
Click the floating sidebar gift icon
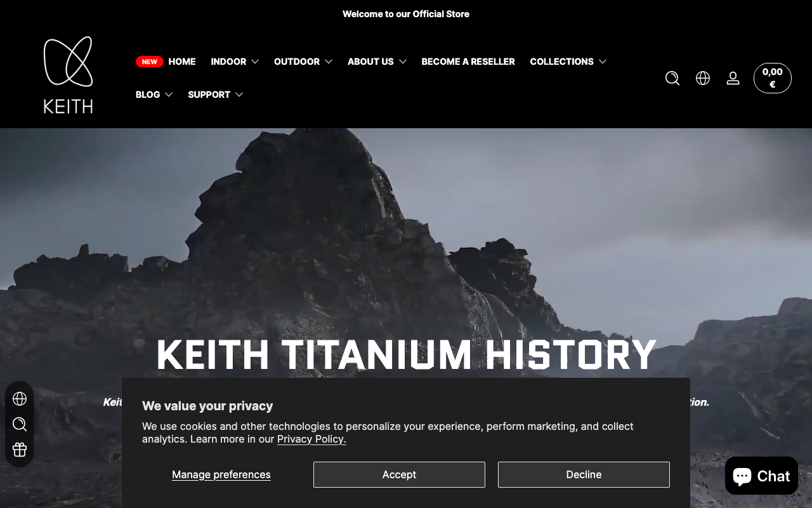20,450
